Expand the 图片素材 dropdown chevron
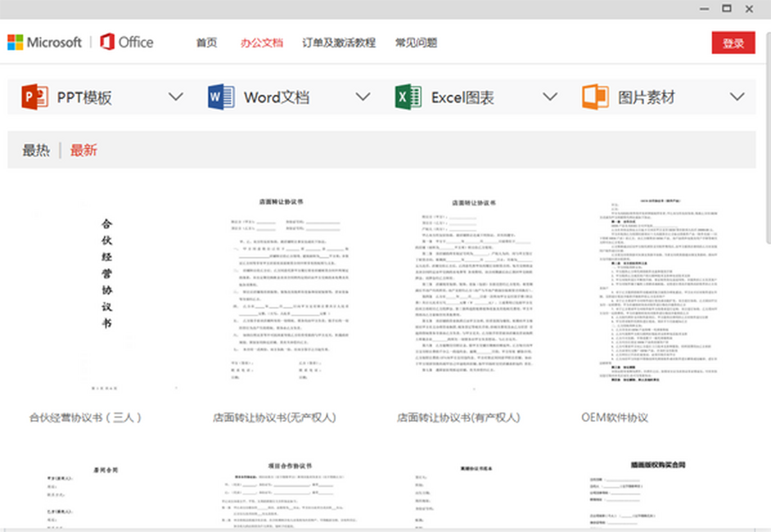Screen dimensions: 771x532 pyautogui.click(x=737, y=96)
